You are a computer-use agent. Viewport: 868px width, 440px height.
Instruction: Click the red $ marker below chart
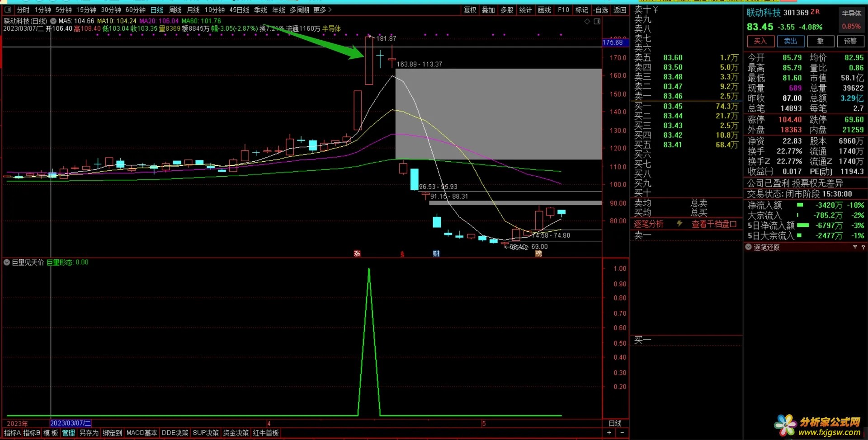click(x=402, y=254)
